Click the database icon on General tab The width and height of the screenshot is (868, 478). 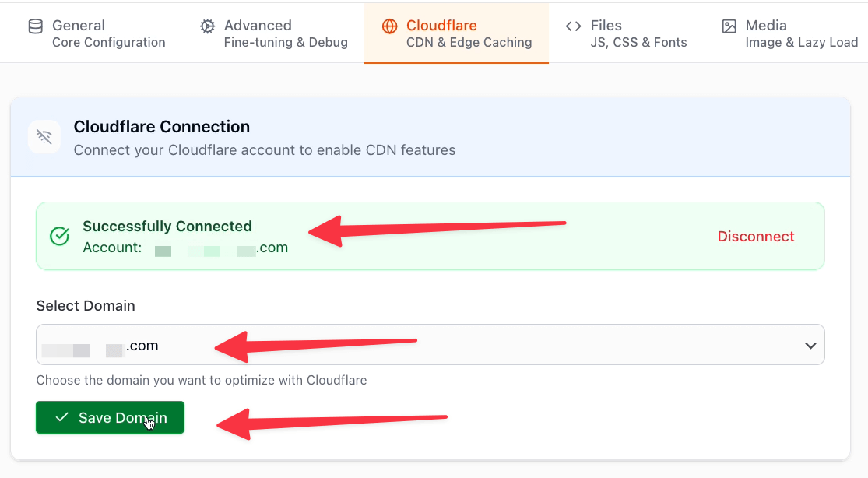pos(36,26)
